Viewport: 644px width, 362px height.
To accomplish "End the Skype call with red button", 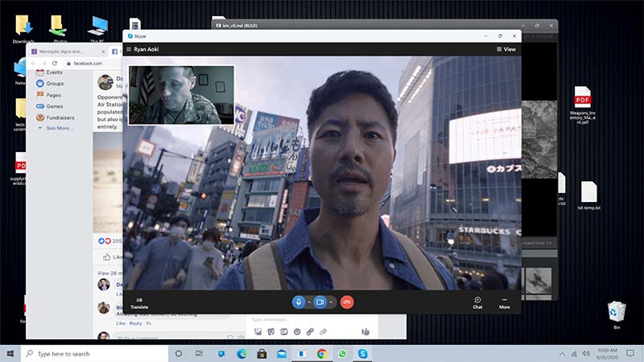I will pos(347,302).
